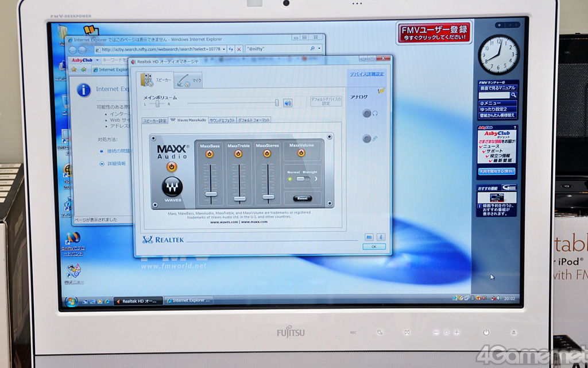Open the www.waves.com link
The image size is (588, 368).
click(x=224, y=222)
